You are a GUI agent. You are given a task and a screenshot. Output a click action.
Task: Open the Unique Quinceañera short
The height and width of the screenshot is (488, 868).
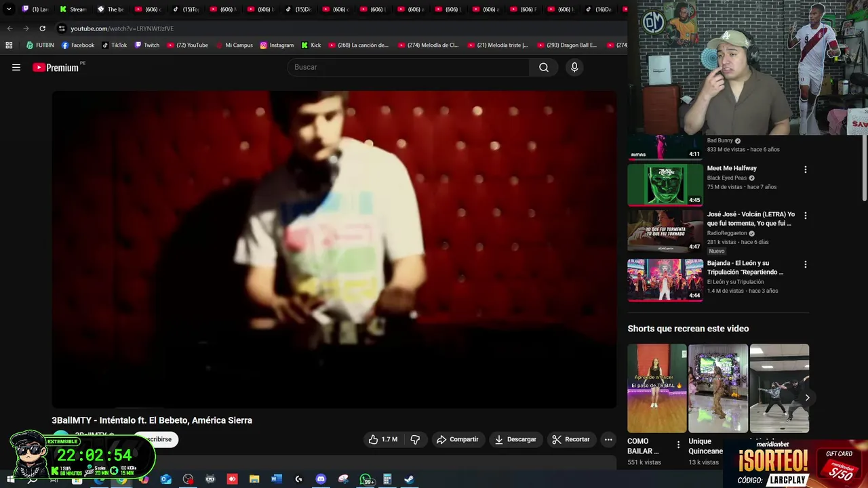[x=718, y=388]
